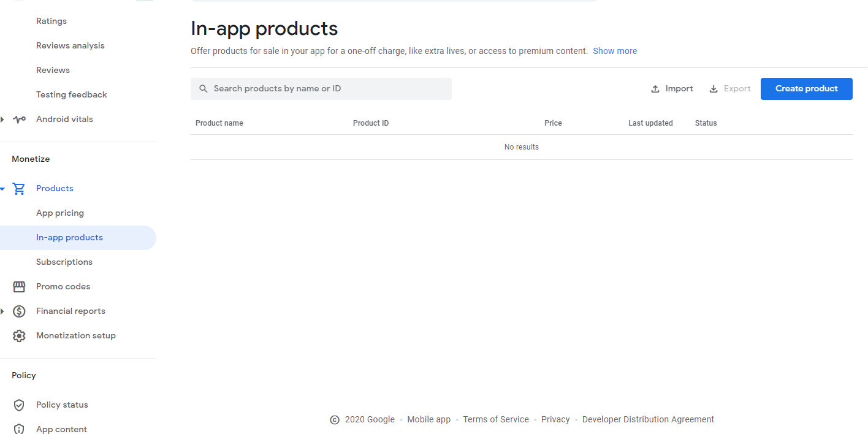Viewport: 868px width, 434px height.
Task: Expand the Android vitals section
Action: pos(2,120)
